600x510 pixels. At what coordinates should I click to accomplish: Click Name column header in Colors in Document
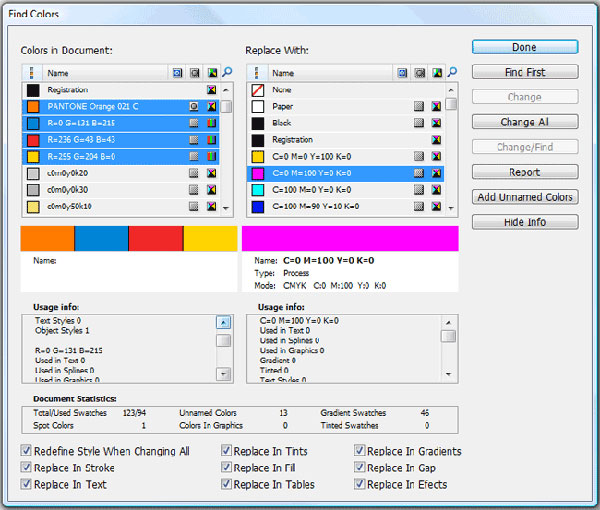pos(105,73)
